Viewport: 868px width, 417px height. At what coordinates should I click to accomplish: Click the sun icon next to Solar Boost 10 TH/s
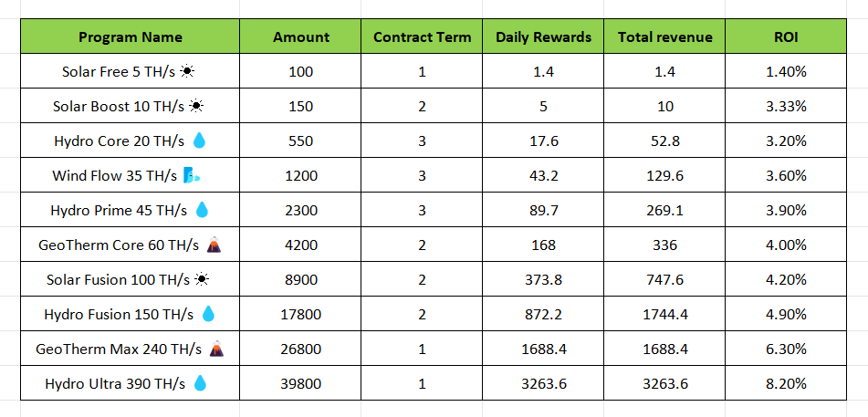(x=195, y=106)
